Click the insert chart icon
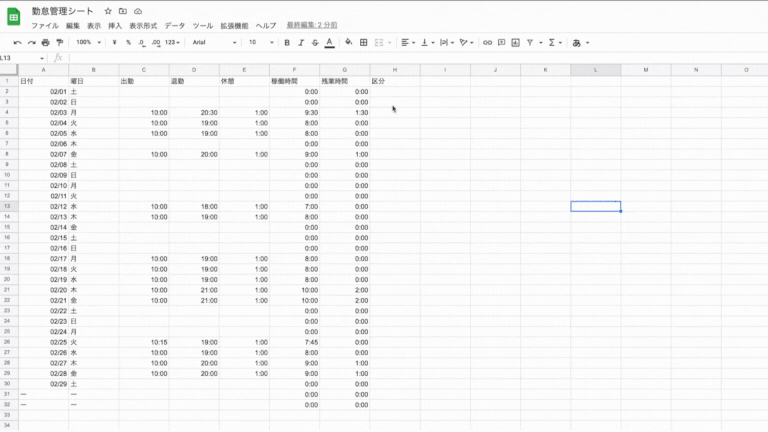 [x=515, y=43]
